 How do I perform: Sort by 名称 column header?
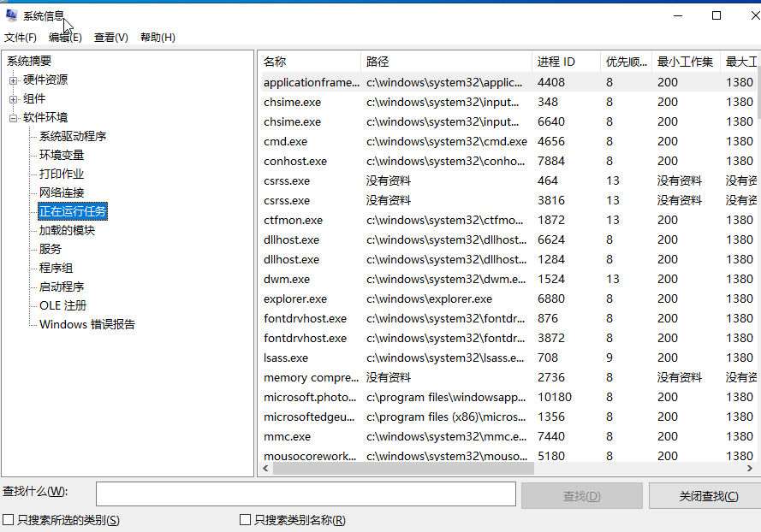pyautogui.click(x=311, y=62)
